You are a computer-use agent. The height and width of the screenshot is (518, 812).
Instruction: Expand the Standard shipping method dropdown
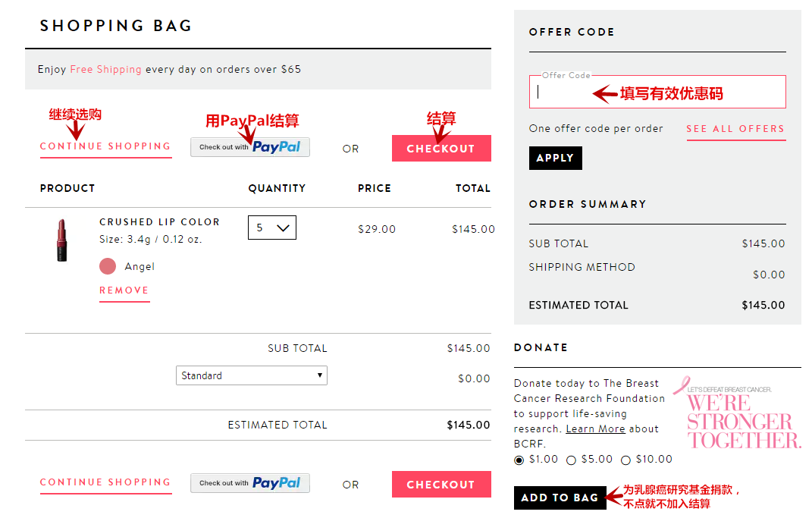coord(252,375)
